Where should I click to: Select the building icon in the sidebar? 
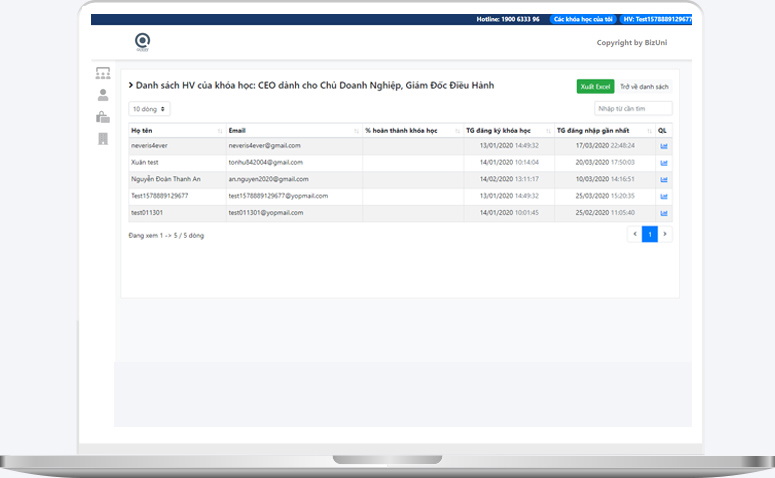(x=103, y=139)
